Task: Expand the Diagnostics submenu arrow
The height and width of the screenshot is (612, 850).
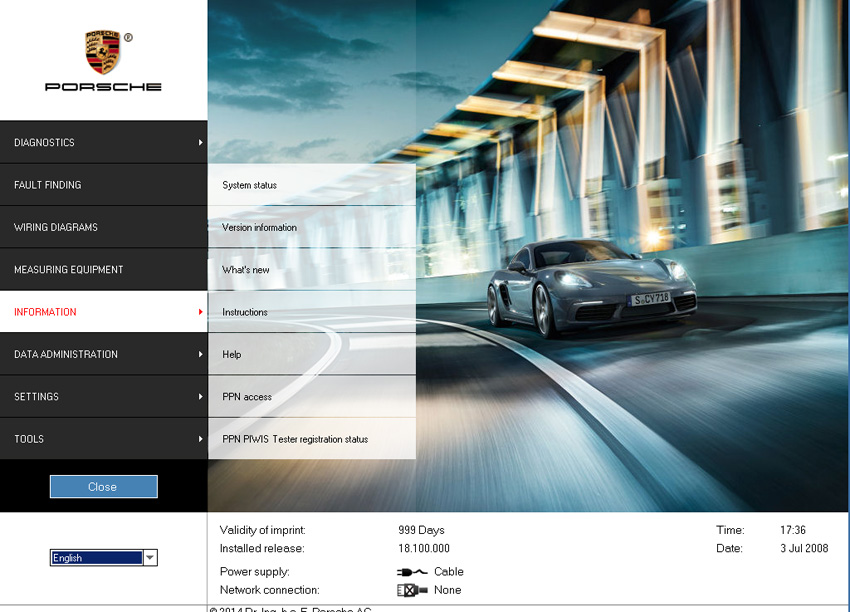Action: coord(201,143)
